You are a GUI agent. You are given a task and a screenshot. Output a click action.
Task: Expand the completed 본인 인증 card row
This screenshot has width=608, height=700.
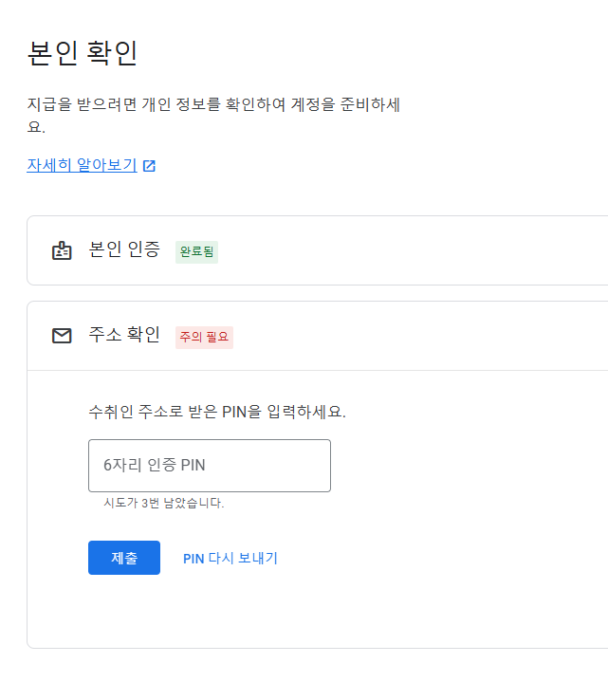click(318, 250)
